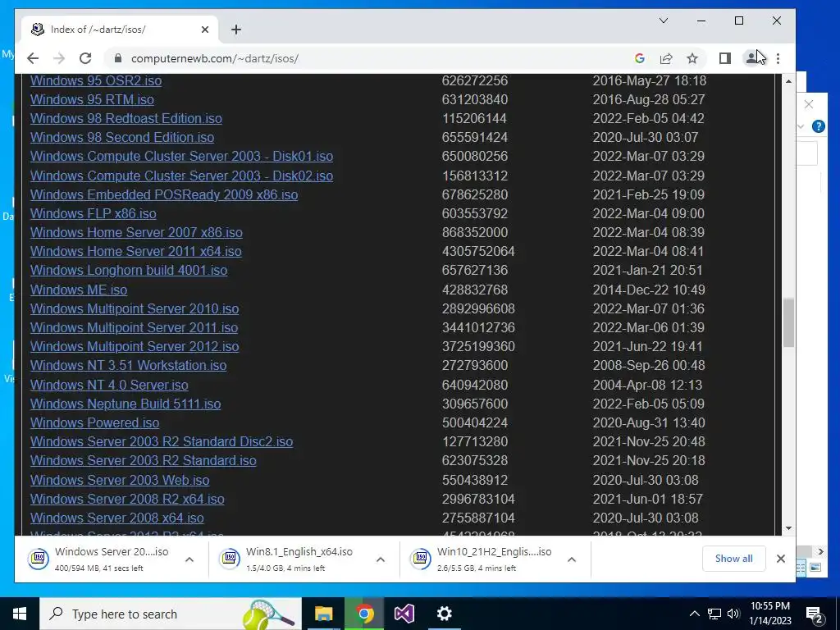Open the volume tray icon

pyautogui.click(x=733, y=614)
